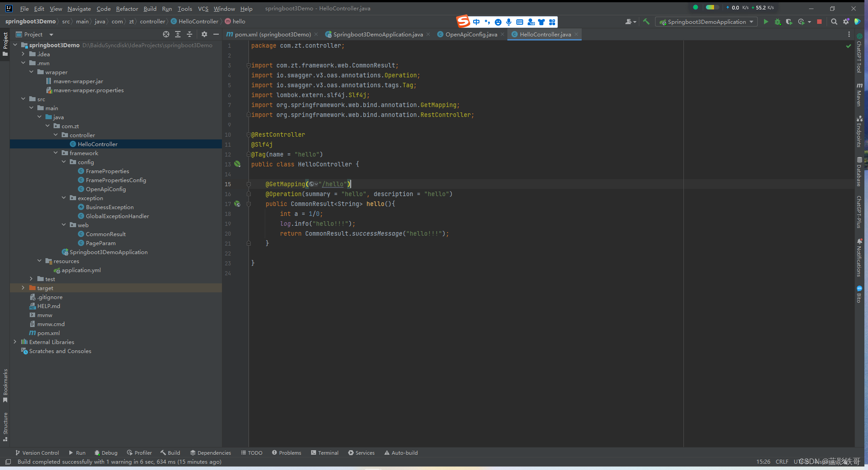Screen dimensions: 868x470
Task: Open the Dependencies tool window
Action: 210,453
